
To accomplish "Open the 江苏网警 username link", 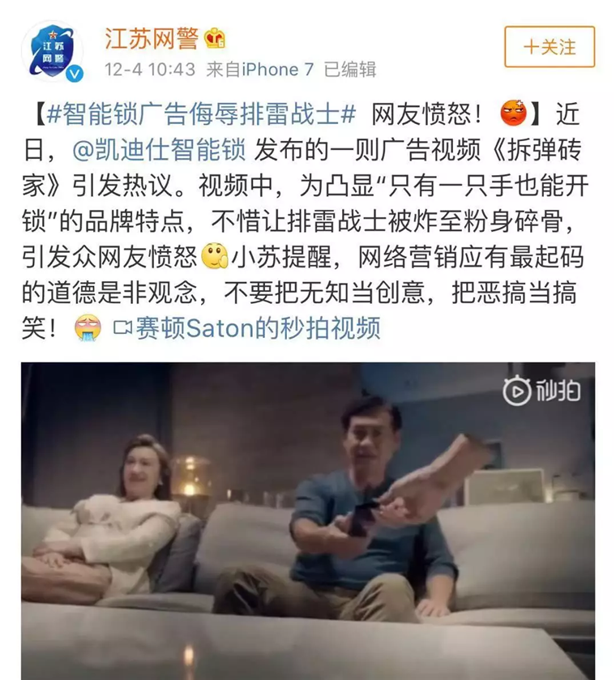I will click(152, 39).
